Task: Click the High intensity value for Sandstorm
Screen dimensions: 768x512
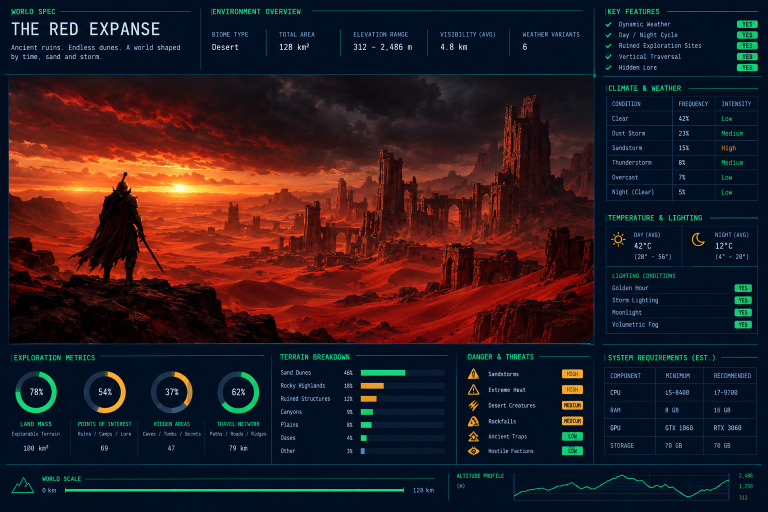Action: (728, 148)
